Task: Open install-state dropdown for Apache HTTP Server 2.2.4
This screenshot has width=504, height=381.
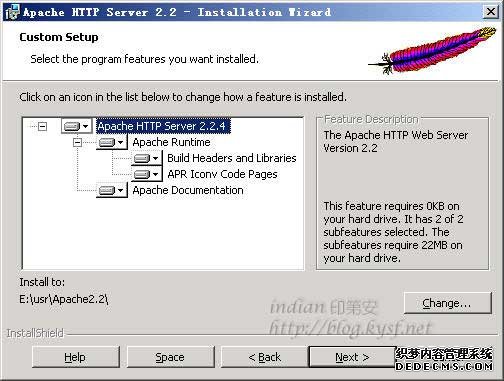Action: [x=76, y=126]
